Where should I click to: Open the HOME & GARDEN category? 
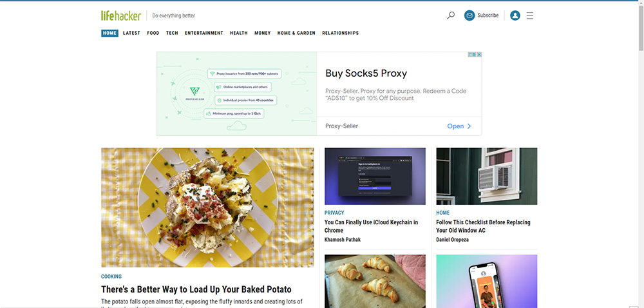296,34
